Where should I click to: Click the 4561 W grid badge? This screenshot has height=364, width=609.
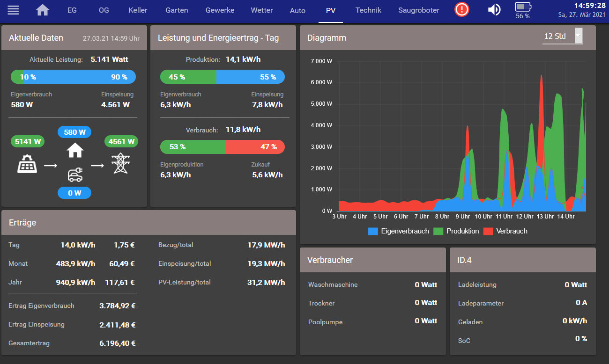pyautogui.click(x=121, y=141)
